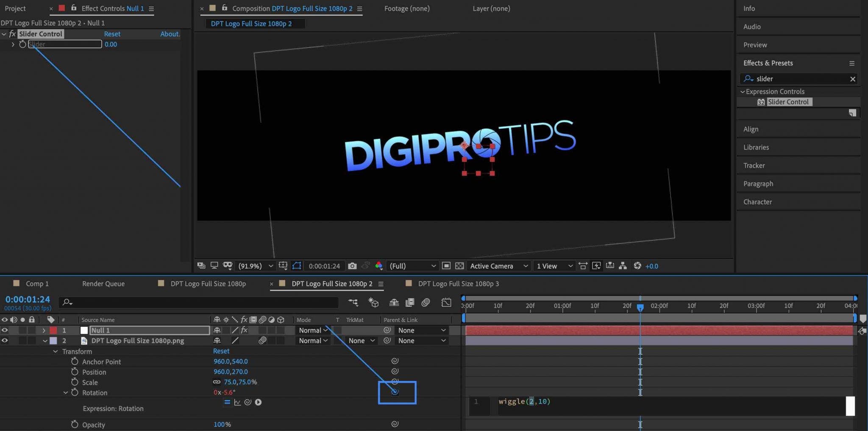
Task: Open the blending Mode dropdown for Null 1
Action: 312,330
